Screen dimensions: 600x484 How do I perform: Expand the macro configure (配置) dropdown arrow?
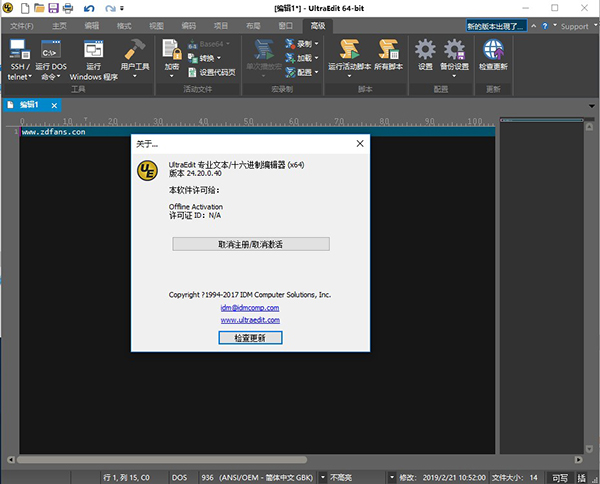click(x=316, y=72)
